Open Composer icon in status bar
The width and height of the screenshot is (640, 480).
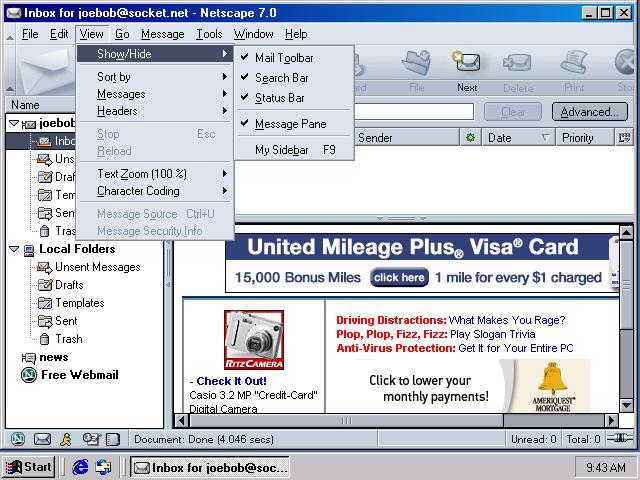pyautogui.click(x=91, y=439)
